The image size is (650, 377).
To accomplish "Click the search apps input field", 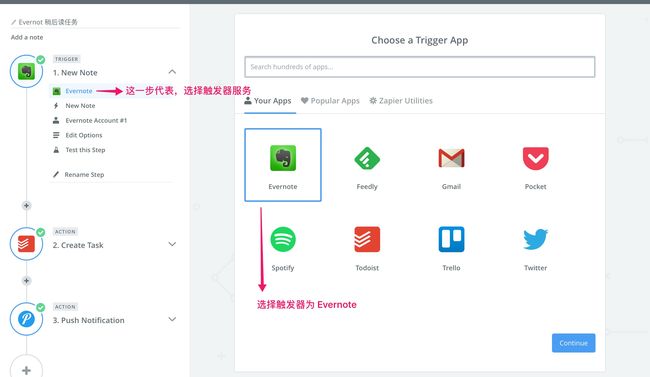I will point(420,67).
